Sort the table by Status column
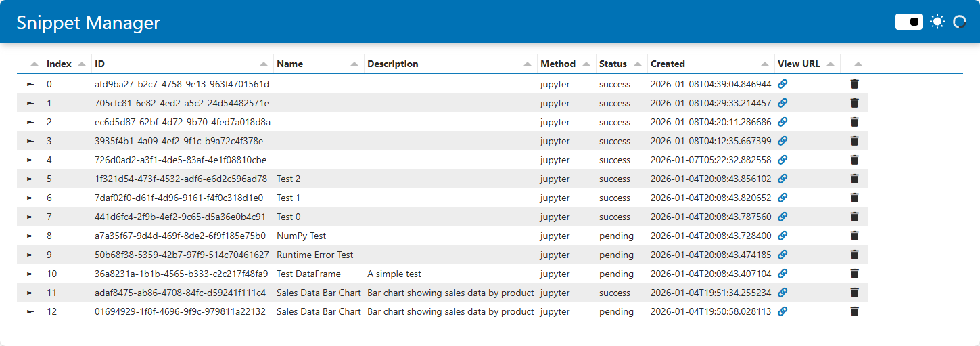Image resolution: width=980 pixels, height=346 pixels. pos(613,64)
